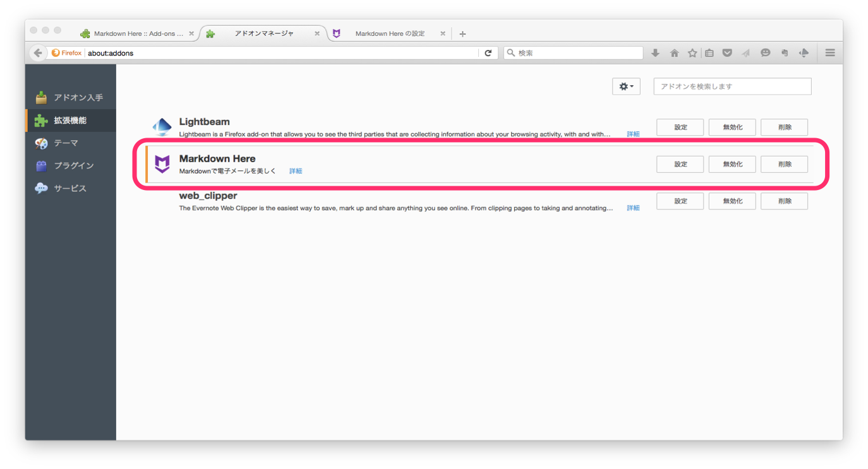Open 設定 for web_clipper
The width and height of the screenshot is (868, 469).
coord(680,201)
